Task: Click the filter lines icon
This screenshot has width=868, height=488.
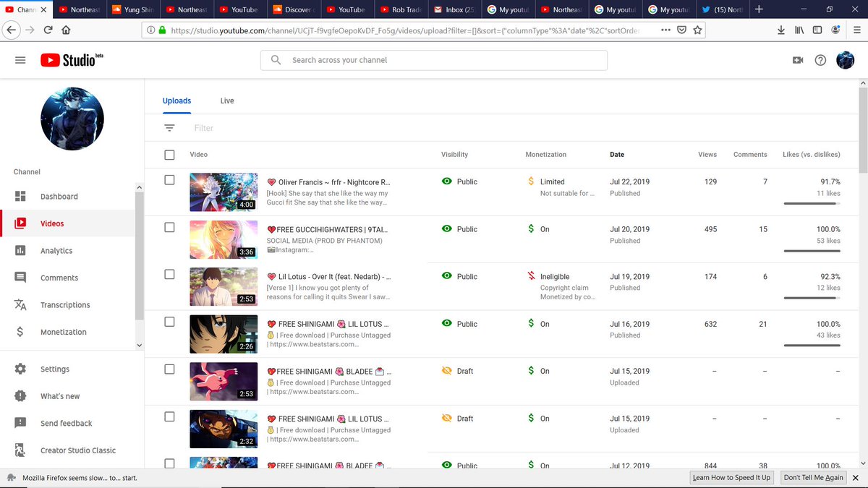Action: click(x=169, y=128)
